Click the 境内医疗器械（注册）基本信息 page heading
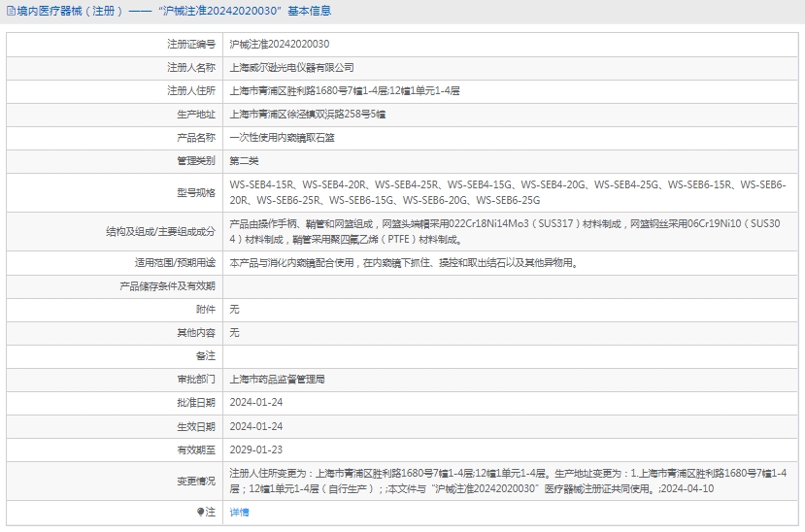This screenshot has height=532, width=805. [x=175, y=12]
